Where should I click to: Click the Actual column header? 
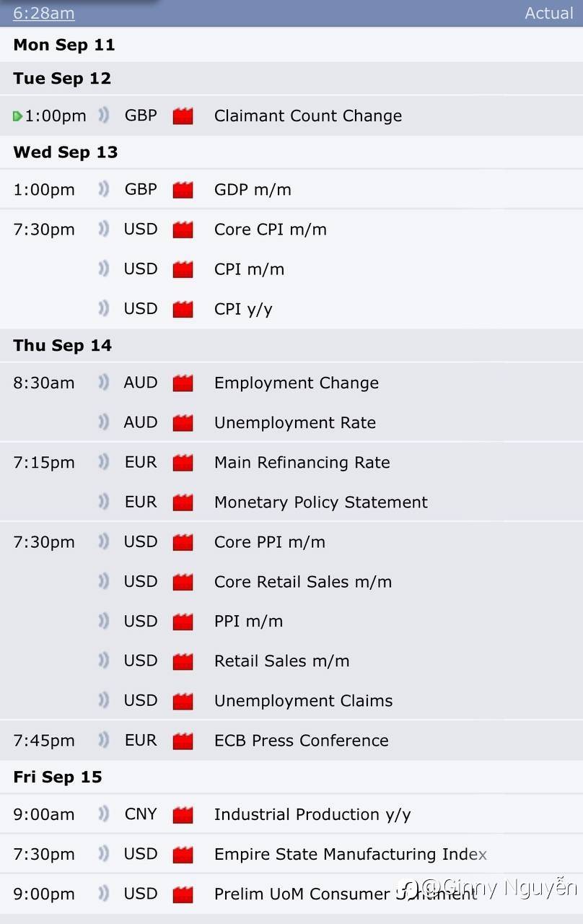tap(549, 13)
